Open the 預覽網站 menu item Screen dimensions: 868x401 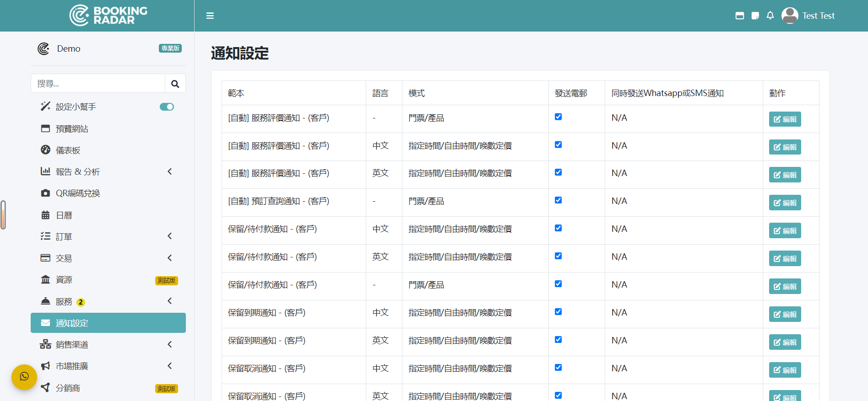tap(108, 128)
